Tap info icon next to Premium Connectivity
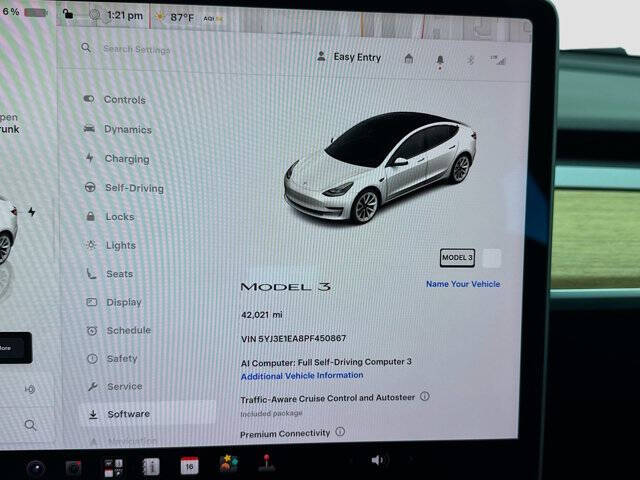640x480 pixels. pos(340,431)
